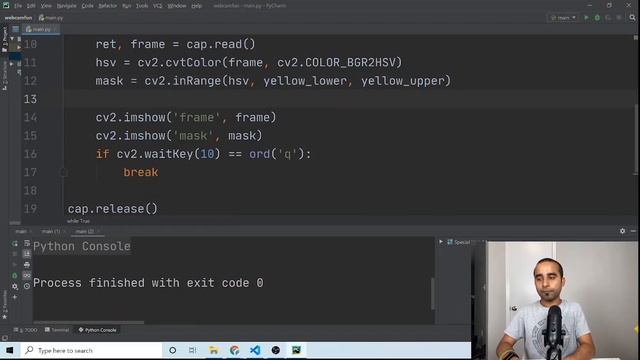Open the Navigate menu

[67, 6]
